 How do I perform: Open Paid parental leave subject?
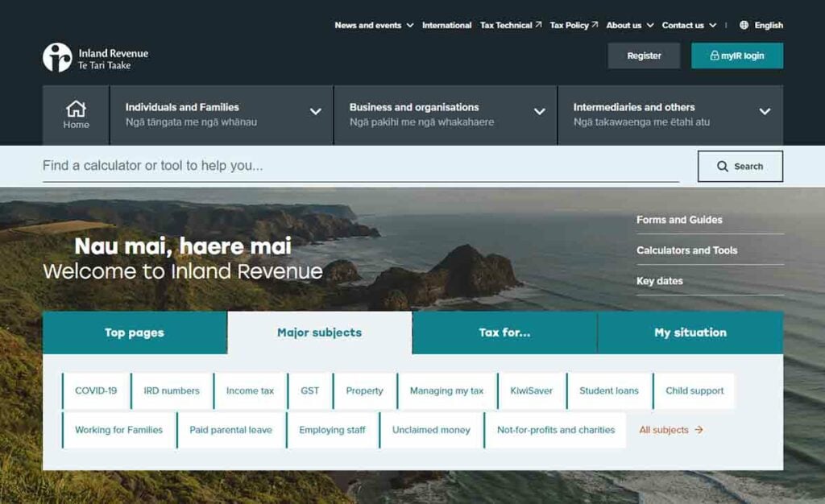[231, 430]
